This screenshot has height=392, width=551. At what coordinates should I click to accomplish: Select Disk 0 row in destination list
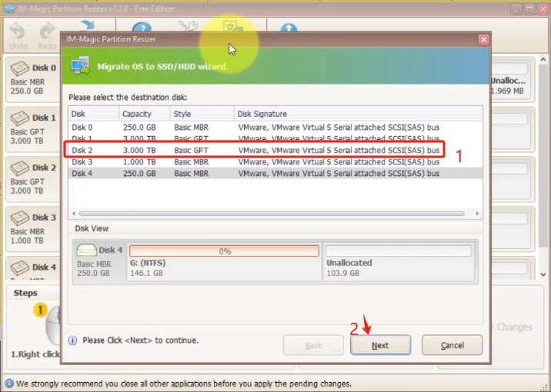275,128
